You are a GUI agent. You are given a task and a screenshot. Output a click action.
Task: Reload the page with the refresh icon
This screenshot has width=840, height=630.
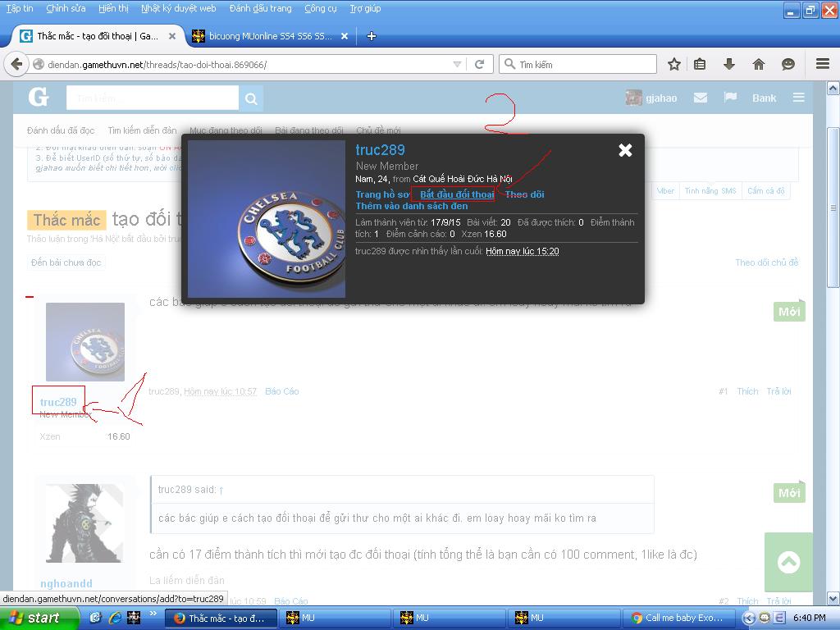pos(479,64)
